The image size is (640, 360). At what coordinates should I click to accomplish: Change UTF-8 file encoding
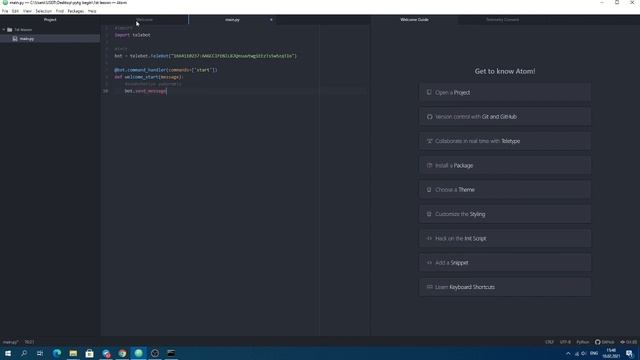click(565, 342)
